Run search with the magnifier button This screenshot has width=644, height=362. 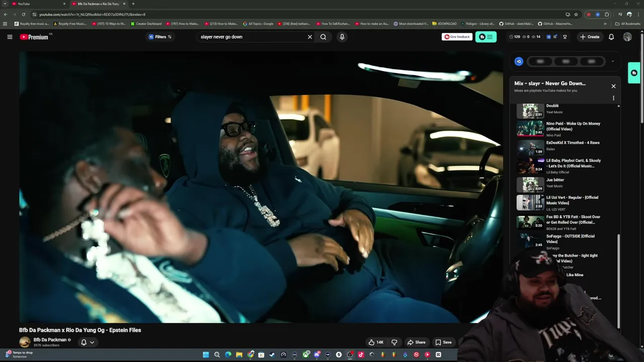pyautogui.click(x=324, y=37)
